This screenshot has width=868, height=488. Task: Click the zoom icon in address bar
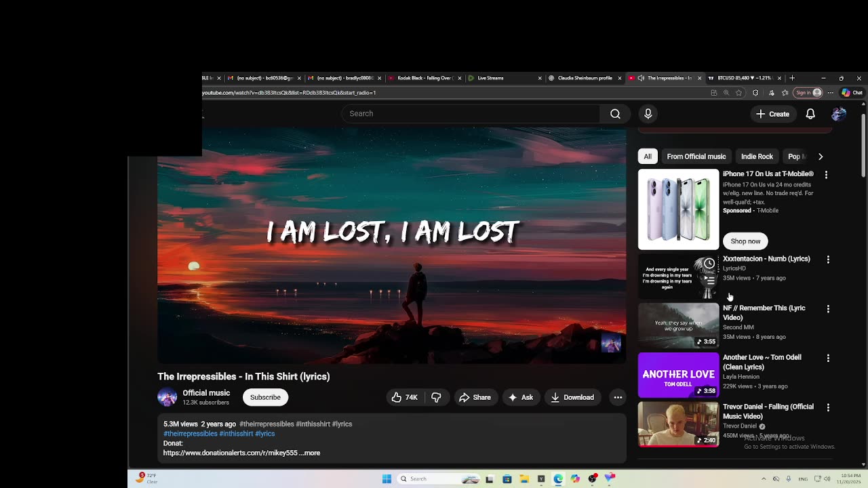tap(726, 93)
